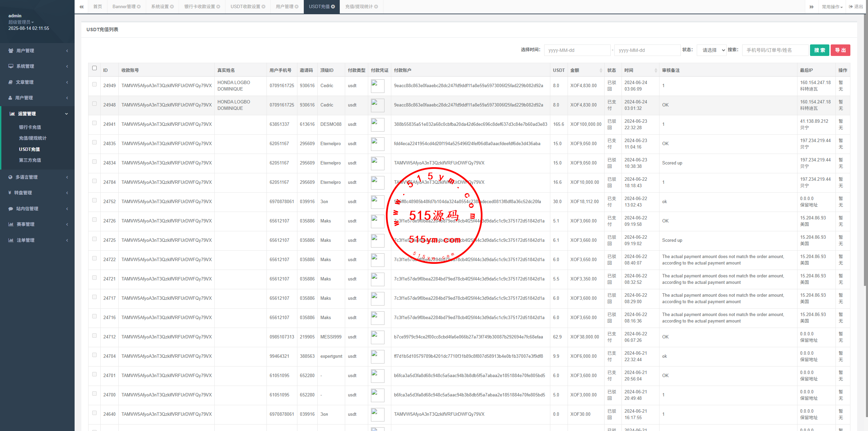868x431 pixels.
Task: Close the Banner管理 tab via its X icon
Action: coord(139,7)
